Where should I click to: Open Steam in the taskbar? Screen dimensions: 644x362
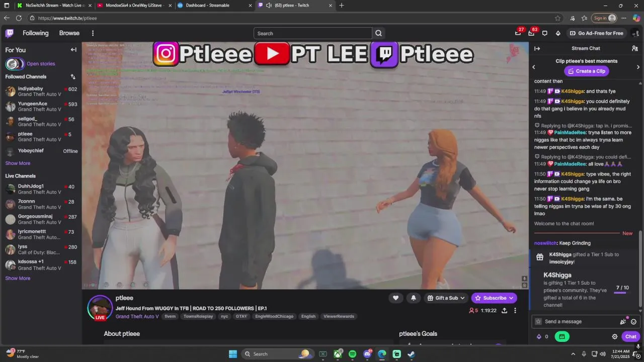point(411,354)
